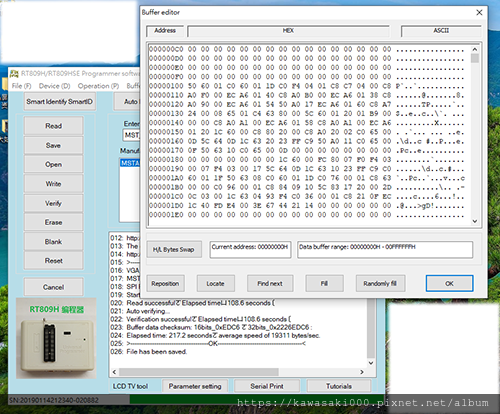Screen dimensions: 500x414
Task: Open the File (F) menu
Action: (x=21, y=86)
